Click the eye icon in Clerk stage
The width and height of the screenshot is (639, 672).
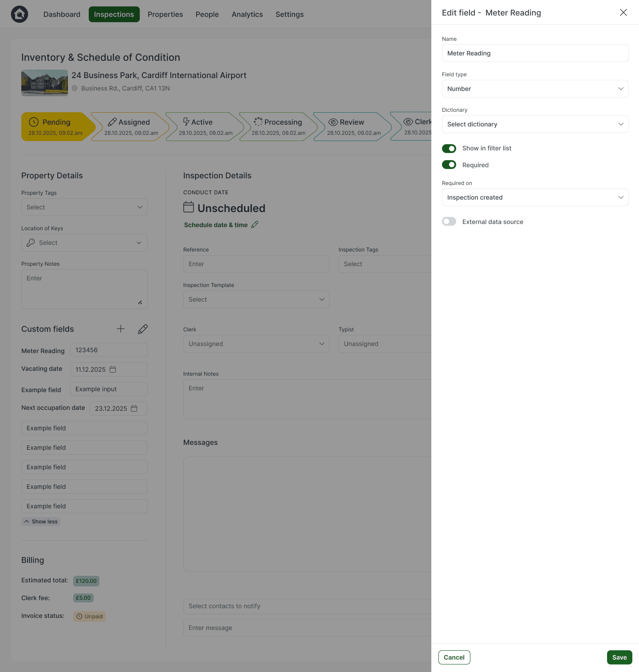[408, 122]
